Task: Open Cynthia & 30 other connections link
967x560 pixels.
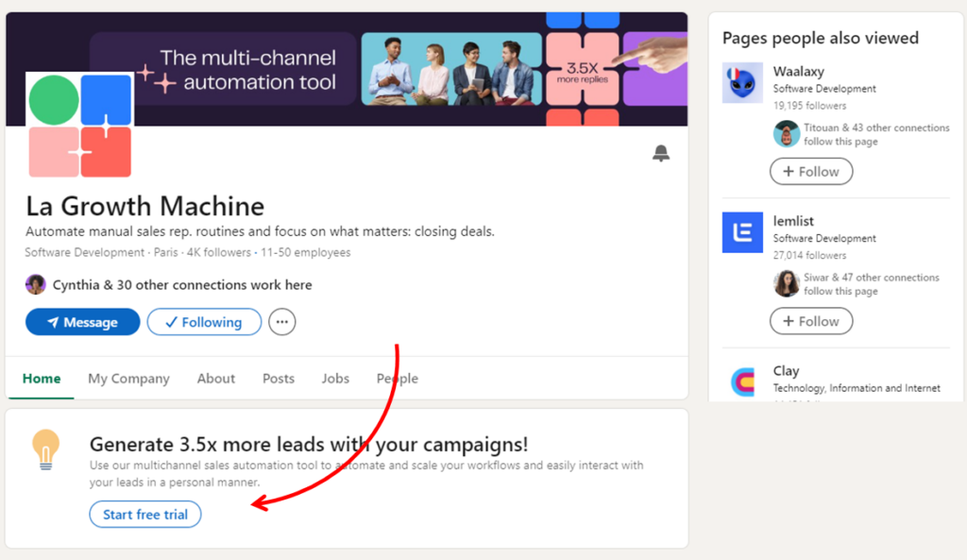Action: pyautogui.click(x=182, y=285)
